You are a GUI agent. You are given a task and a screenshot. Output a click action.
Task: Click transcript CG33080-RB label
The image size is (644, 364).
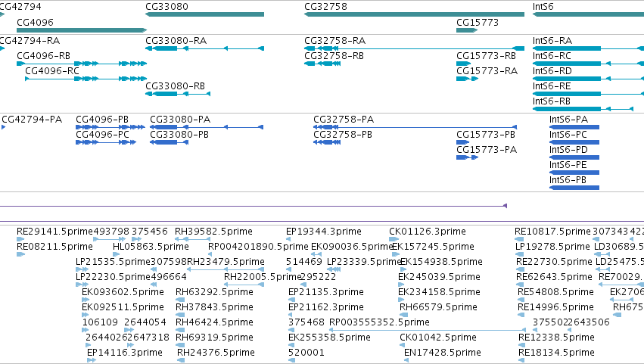175,86
